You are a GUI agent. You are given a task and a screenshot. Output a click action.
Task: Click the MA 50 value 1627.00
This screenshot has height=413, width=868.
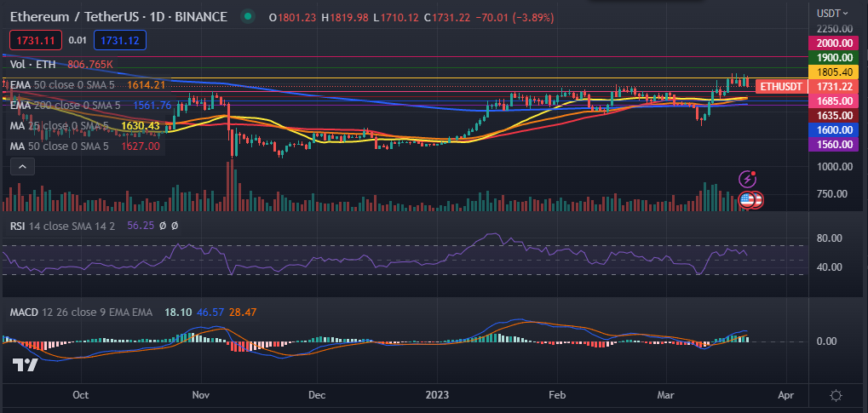click(x=140, y=146)
